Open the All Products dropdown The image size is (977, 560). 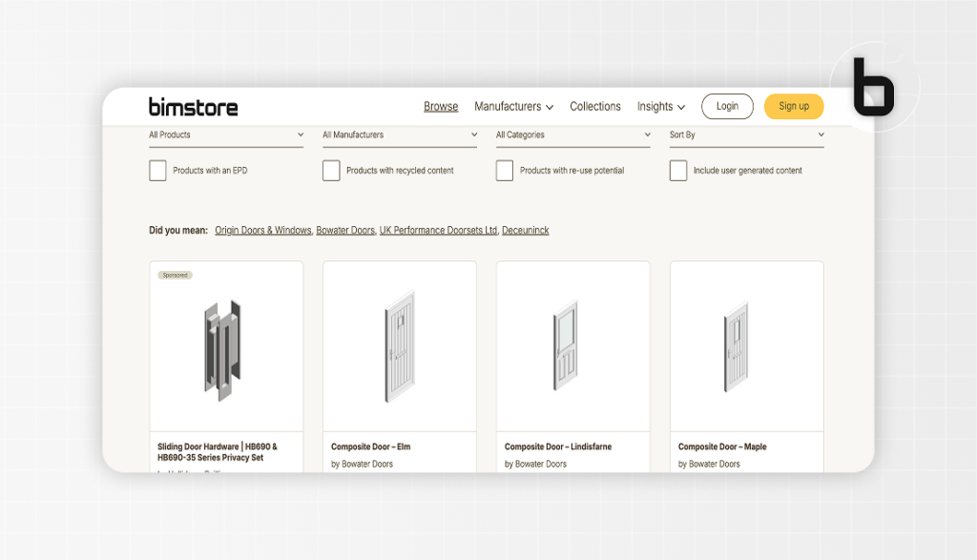tap(226, 135)
